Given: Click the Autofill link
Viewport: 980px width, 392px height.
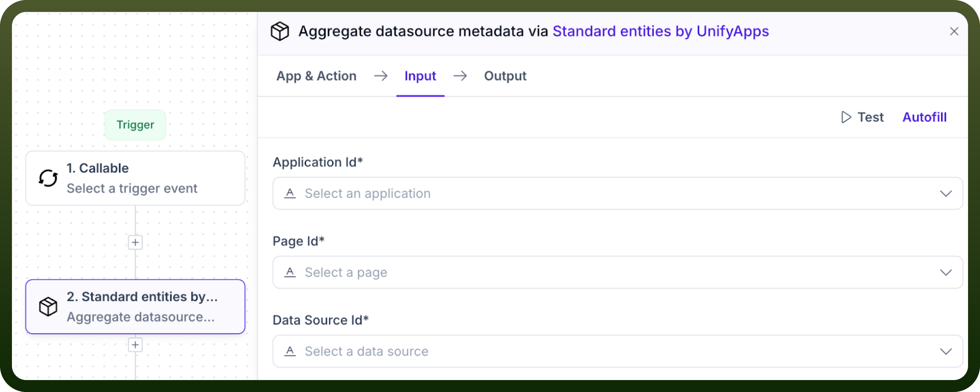Looking at the screenshot, I should 924,117.
